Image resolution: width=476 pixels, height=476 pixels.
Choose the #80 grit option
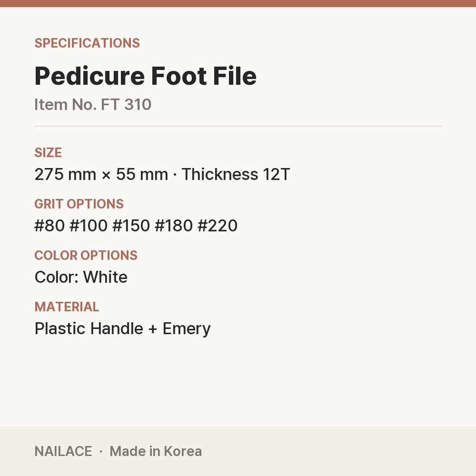pos(50,226)
